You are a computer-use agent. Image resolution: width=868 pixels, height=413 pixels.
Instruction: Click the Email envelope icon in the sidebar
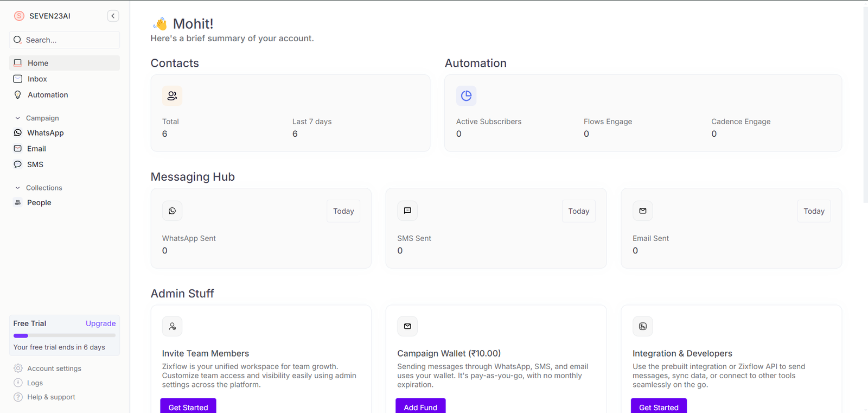[18, 148]
